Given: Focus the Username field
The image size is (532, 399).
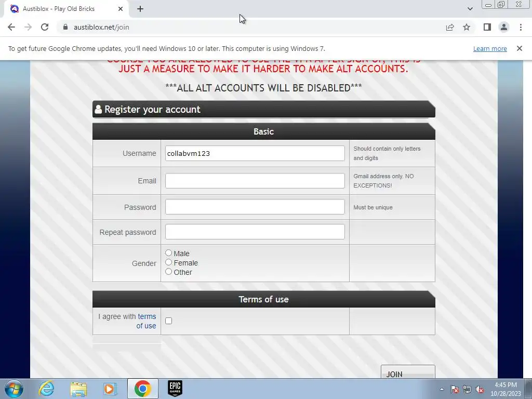Looking at the screenshot, I should 255,153.
